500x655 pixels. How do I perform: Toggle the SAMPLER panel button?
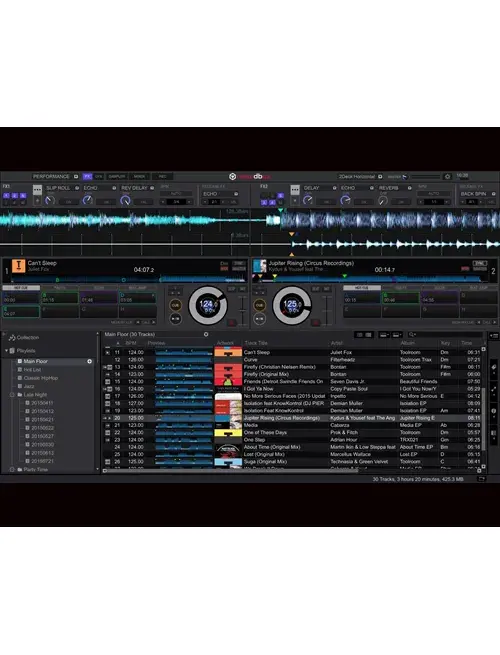pyautogui.click(x=117, y=177)
